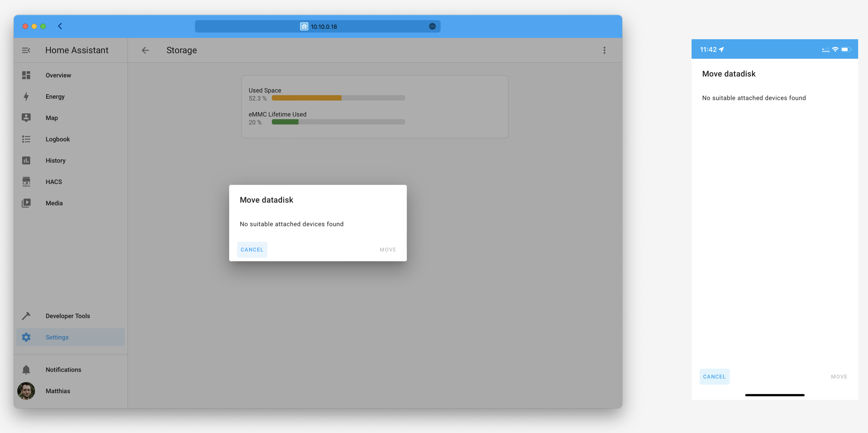Collapse the sidebar with hamburger icon
This screenshot has width=868, height=433.
[x=26, y=50]
